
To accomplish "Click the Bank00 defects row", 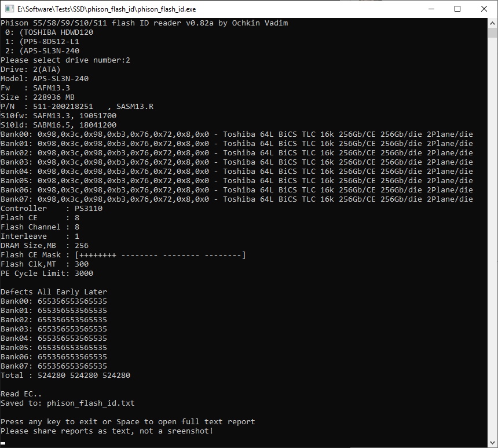I will pos(54,301).
